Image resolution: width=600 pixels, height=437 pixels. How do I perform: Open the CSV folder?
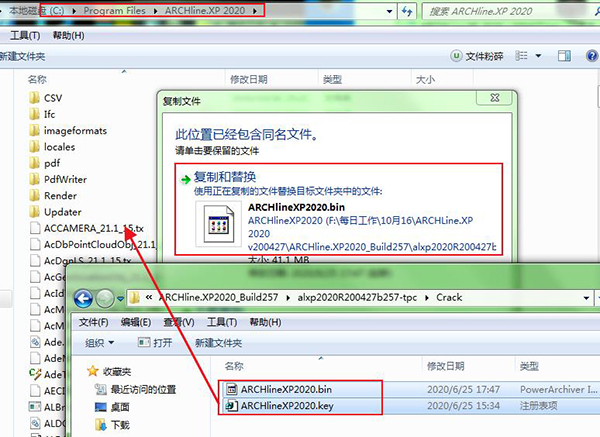pyautogui.click(x=46, y=98)
